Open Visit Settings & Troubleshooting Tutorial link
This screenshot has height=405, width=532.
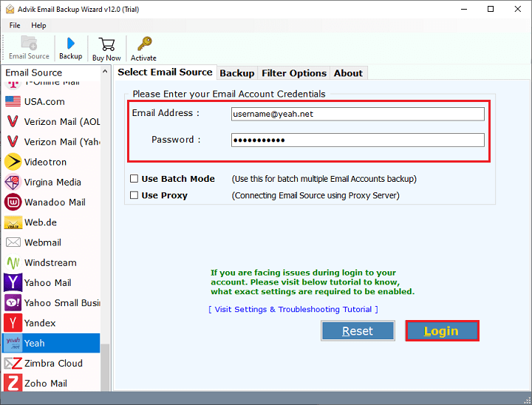(293, 309)
